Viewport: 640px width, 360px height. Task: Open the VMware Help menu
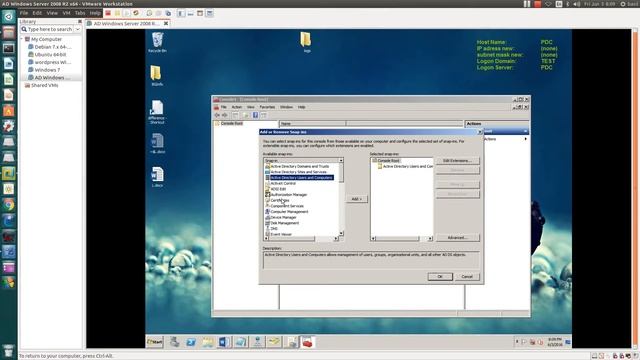tap(95, 13)
